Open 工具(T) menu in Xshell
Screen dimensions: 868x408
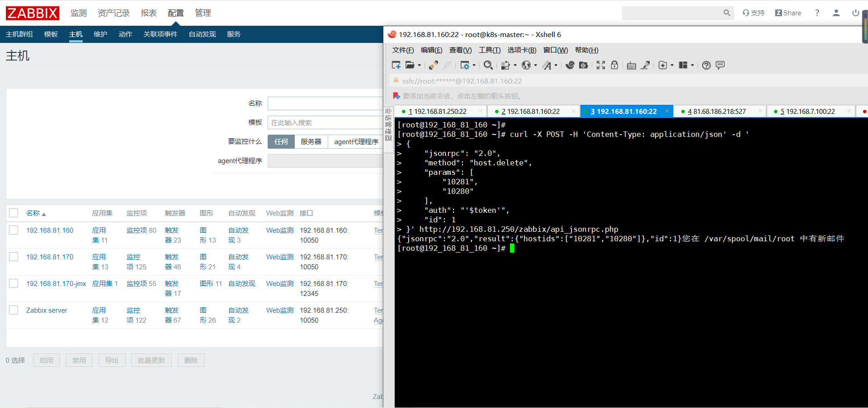(490, 50)
